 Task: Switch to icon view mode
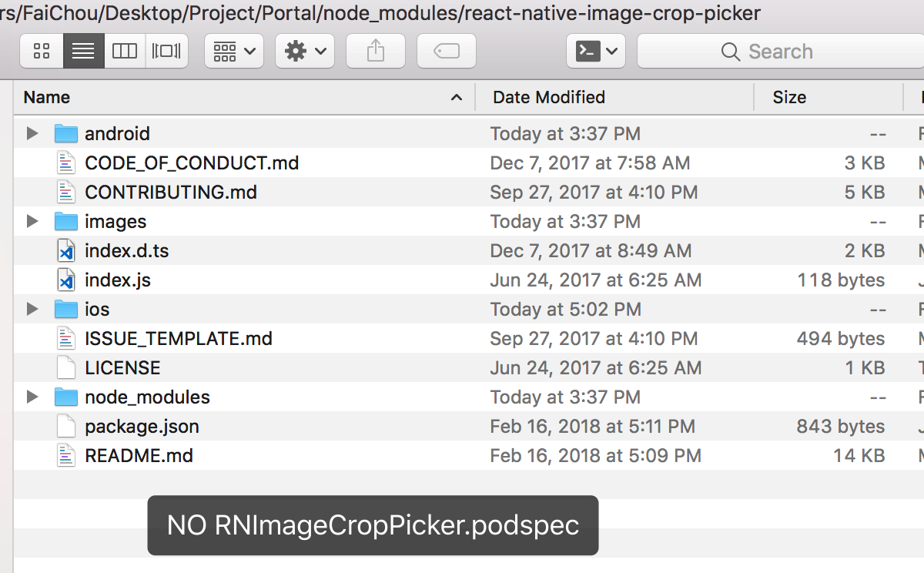coord(41,51)
